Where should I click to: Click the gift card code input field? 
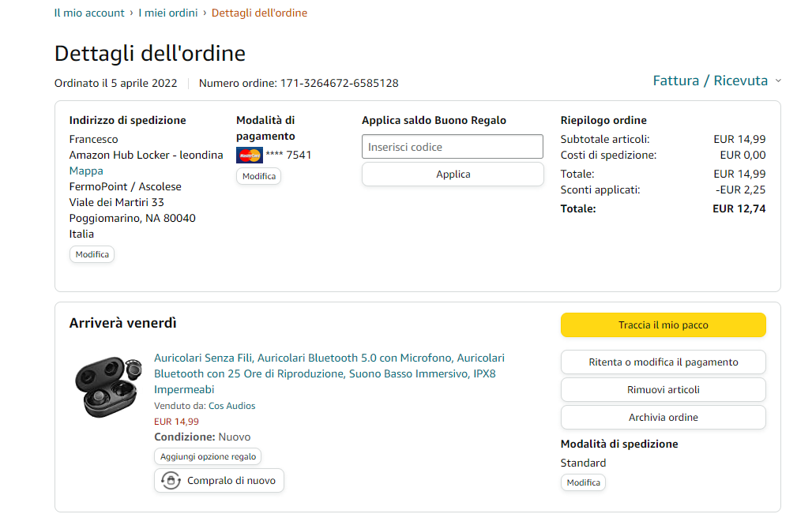[453, 147]
